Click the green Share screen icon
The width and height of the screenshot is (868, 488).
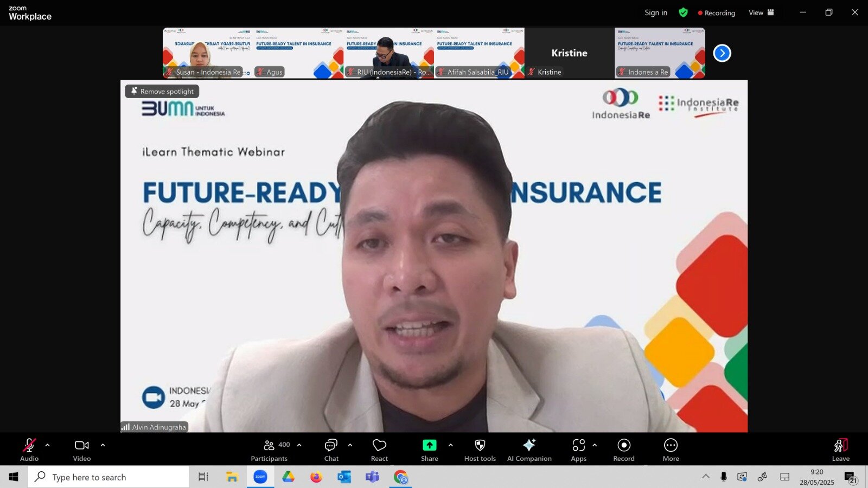click(x=429, y=445)
